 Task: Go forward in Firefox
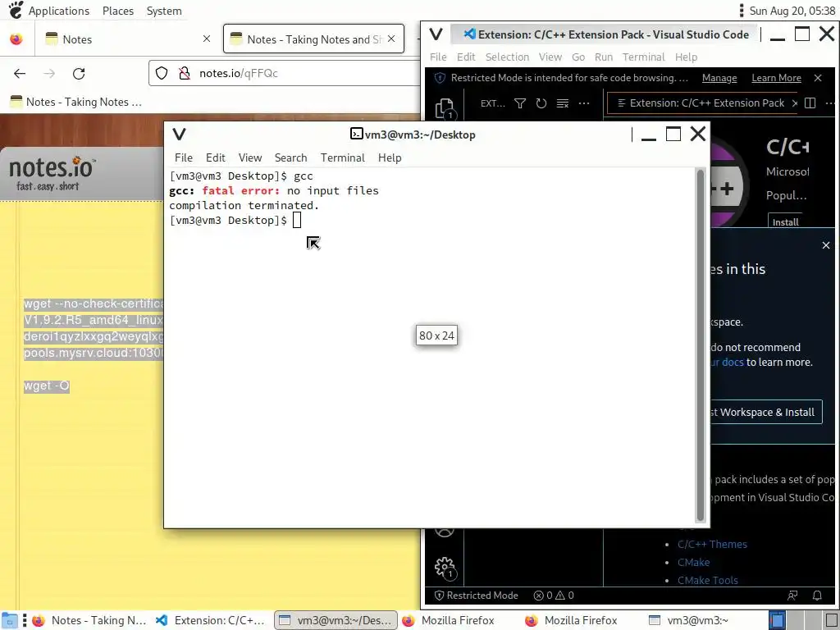coord(49,73)
